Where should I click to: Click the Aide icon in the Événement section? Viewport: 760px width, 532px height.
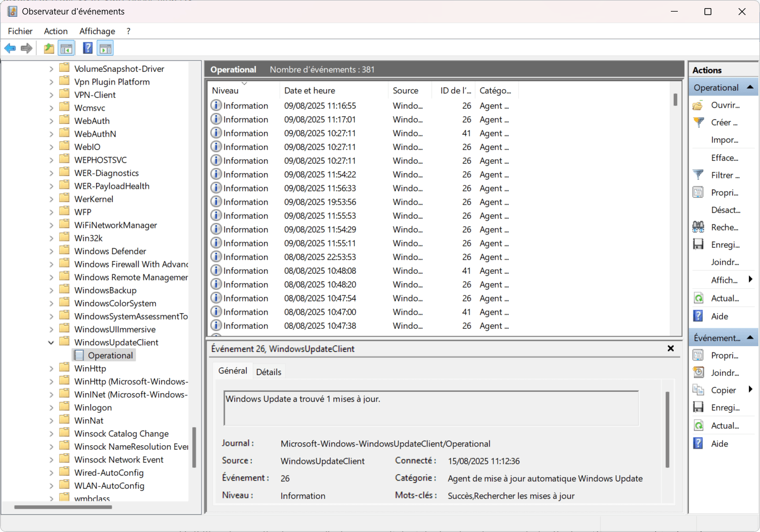[699, 443]
